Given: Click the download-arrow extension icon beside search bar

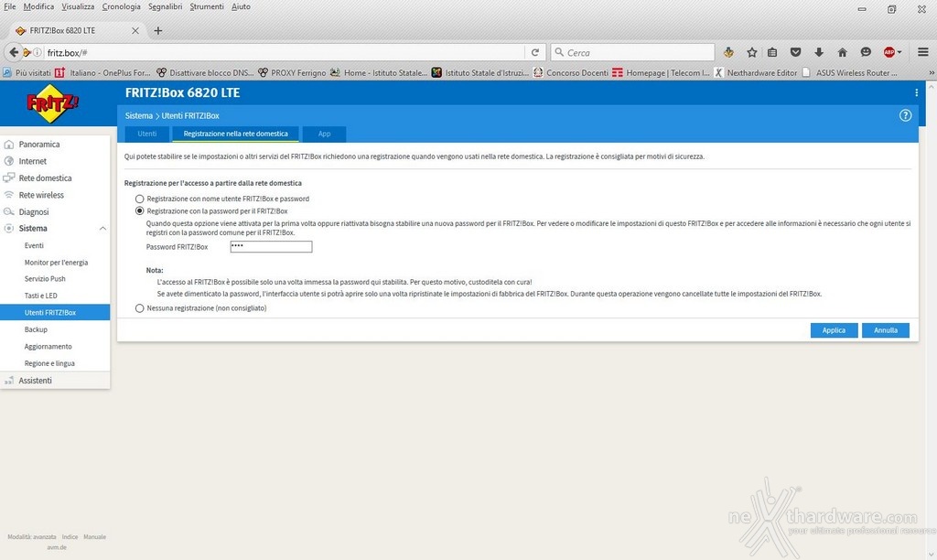Looking at the screenshot, I should 728,52.
